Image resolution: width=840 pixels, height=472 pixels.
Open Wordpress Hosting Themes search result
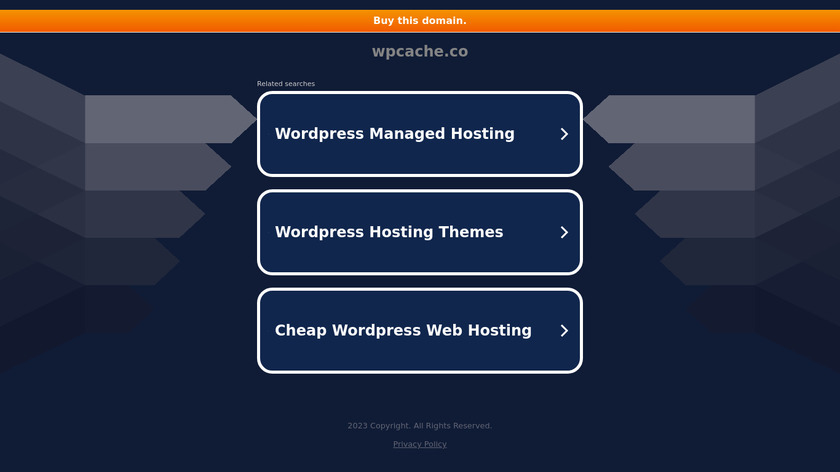[419, 232]
